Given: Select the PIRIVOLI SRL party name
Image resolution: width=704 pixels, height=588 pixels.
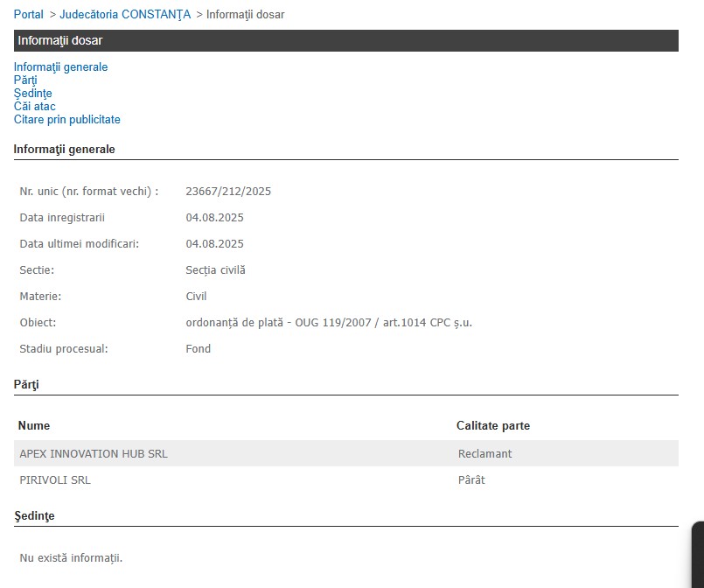Looking at the screenshot, I should point(55,480).
